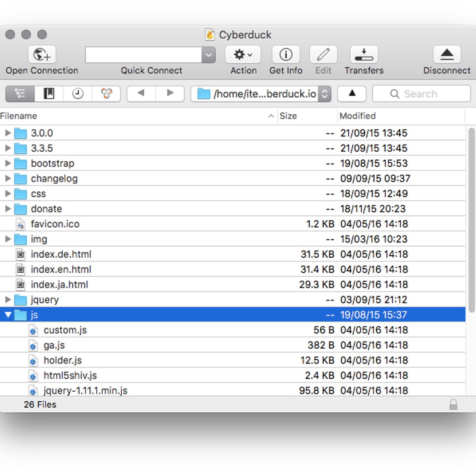The image size is (476, 476).
Task: Click the Cyberduck title bar icon
Action: 210,35
